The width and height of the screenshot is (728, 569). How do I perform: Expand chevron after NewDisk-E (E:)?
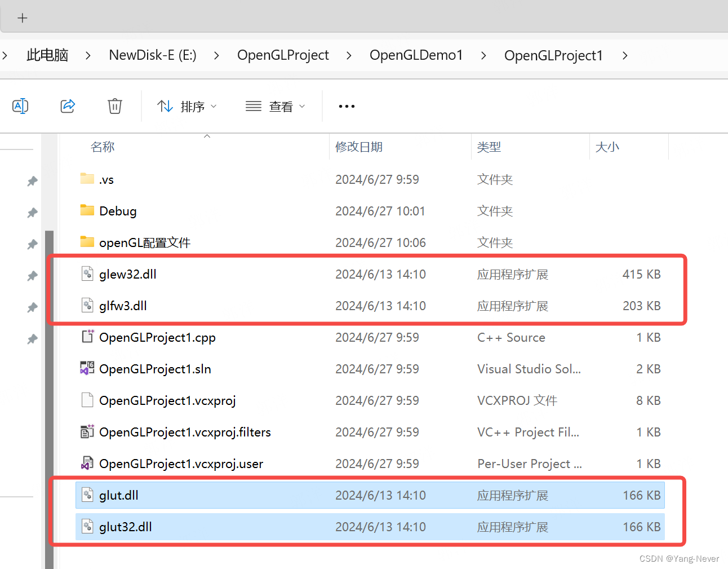click(x=216, y=55)
